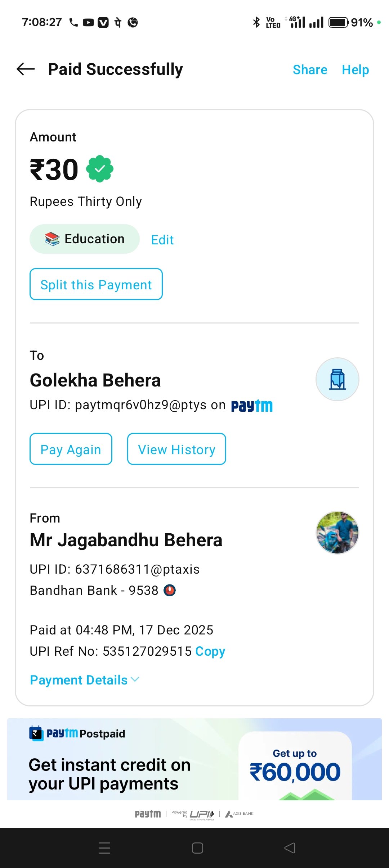Viewport: 389px width, 868px height.
Task: Tap the View History button
Action: click(176, 449)
